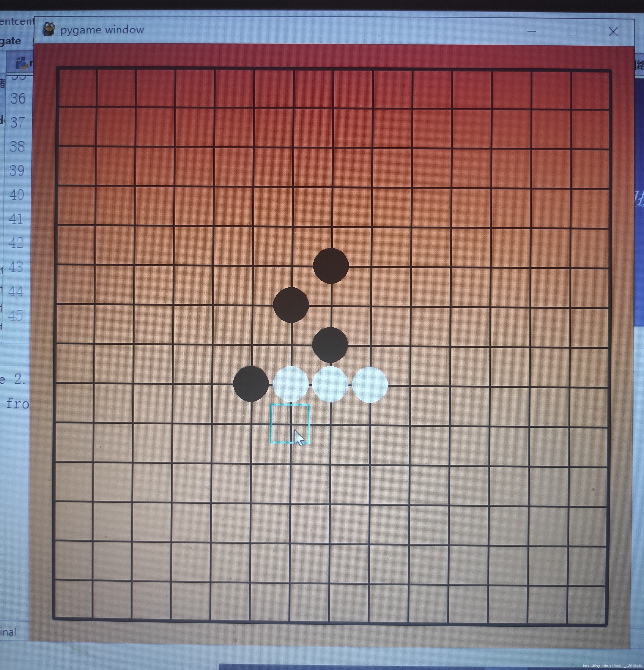644x670 pixels.
Task: Click line number 40 in background editor
Action: [x=16, y=195]
